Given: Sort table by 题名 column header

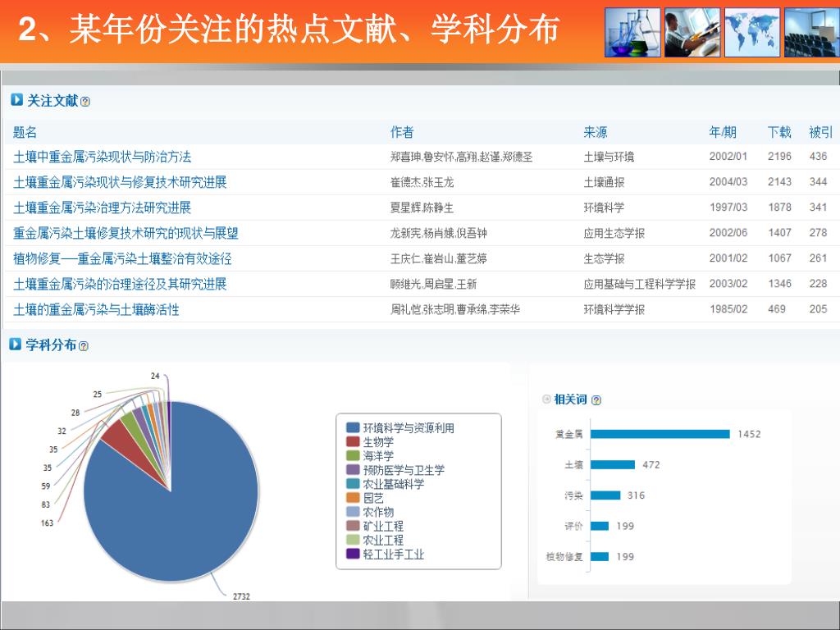Looking at the screenshot, I should click(x=25, y=132).
